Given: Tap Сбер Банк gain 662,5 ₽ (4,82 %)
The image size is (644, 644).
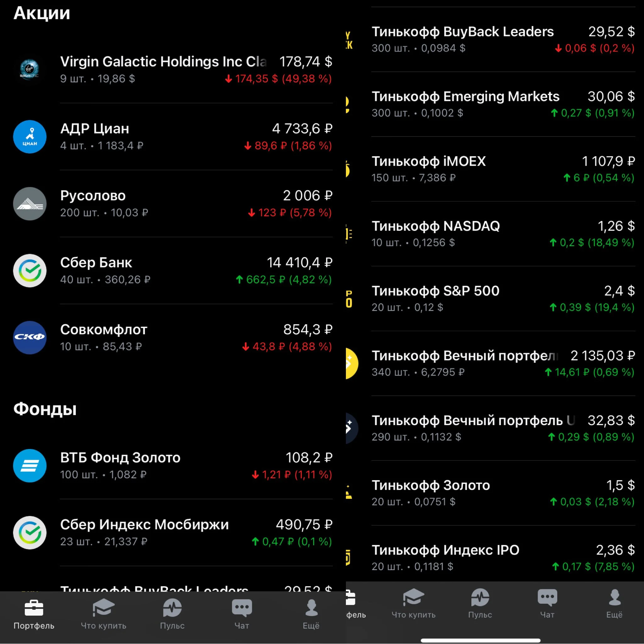Looking at the screenshot, I should click(x=284, y=280).
